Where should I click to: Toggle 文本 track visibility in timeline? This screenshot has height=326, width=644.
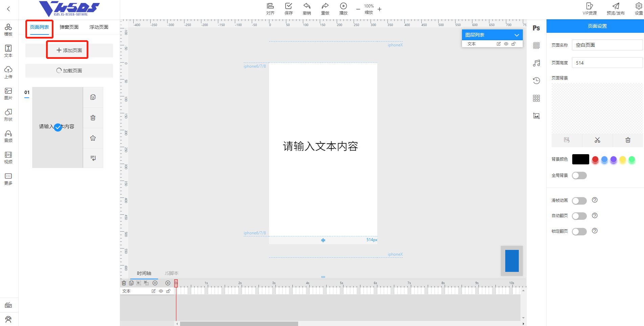pos(161,291)
